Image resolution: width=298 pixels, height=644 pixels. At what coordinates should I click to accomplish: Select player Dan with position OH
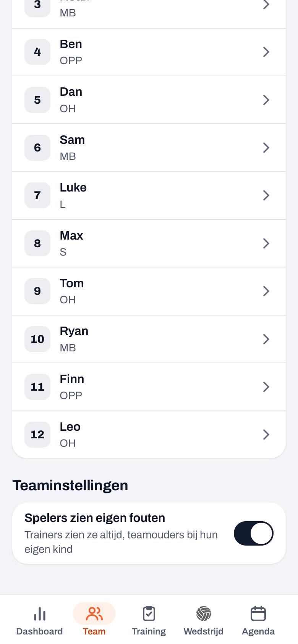click(x=149, y=100)
